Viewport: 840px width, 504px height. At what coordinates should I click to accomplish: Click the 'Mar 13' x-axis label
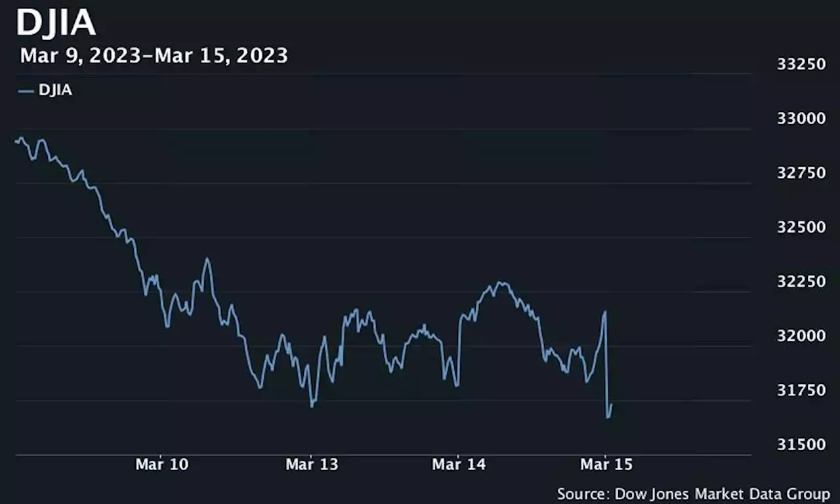click(312, 465)
